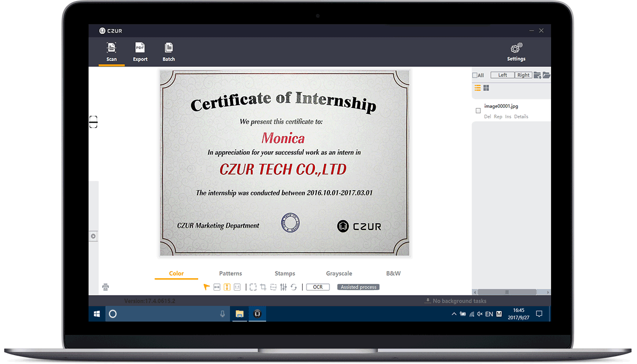Click the open folder icon
Image resolution: width=637 pixels, height=364 pixels.
click(x=546, y=75)
